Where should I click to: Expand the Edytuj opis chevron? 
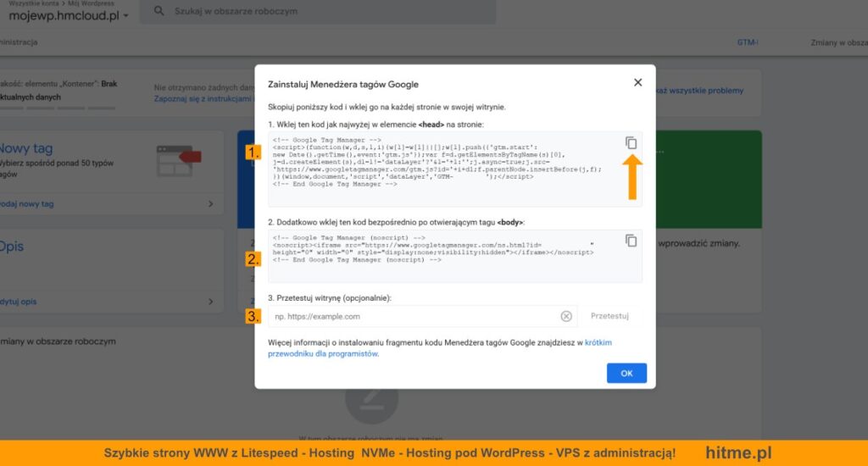pyautogui.click(x=211, y=302)
